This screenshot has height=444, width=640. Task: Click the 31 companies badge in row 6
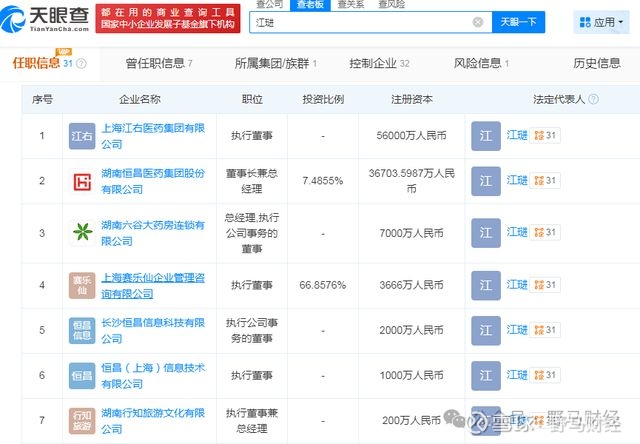pos(545,375)
